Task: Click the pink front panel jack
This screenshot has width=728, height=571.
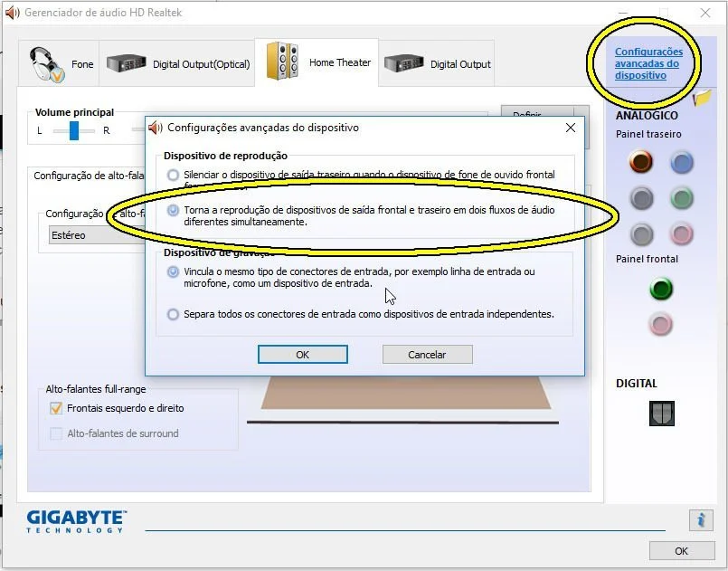Action: (661, 324)
